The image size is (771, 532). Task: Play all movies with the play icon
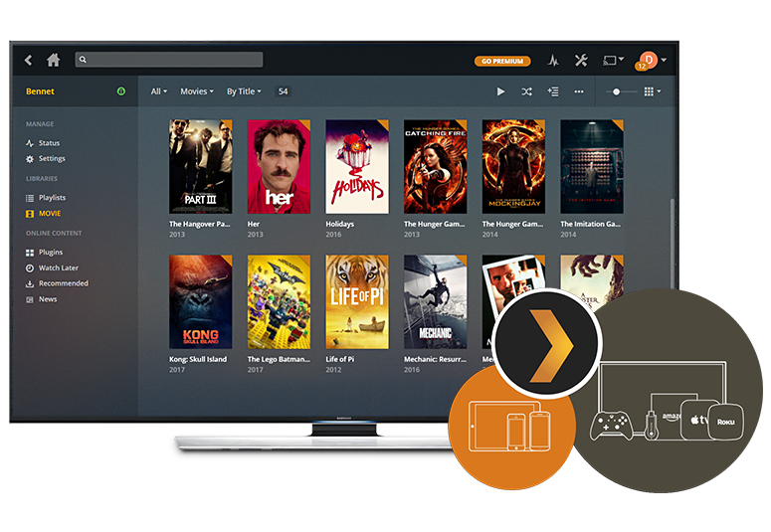[x=501, y=91]
